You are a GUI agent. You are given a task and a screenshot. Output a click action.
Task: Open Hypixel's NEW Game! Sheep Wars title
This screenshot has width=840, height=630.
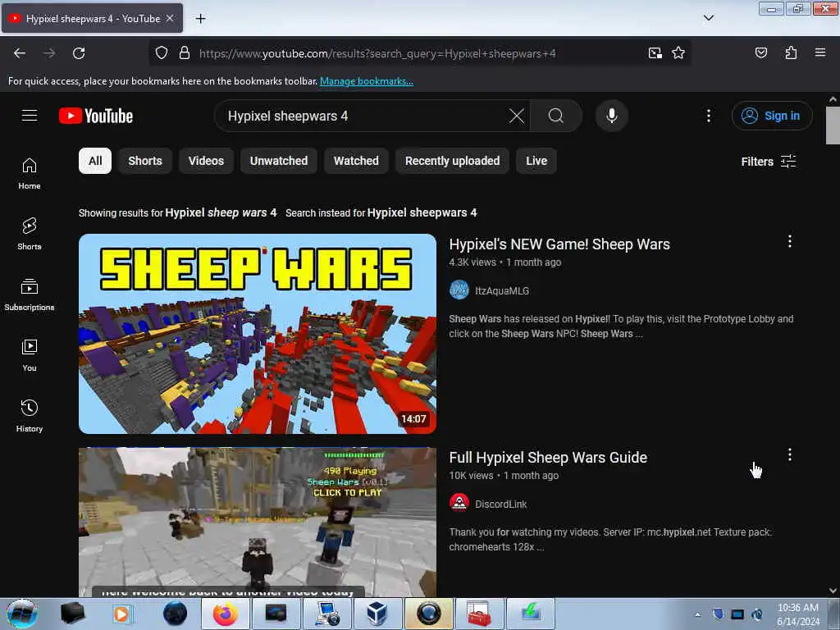[559, 244]
